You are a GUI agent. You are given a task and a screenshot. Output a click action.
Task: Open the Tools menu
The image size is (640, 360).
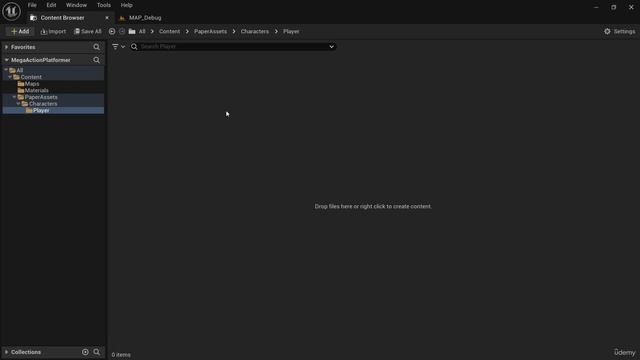[104, 5]
